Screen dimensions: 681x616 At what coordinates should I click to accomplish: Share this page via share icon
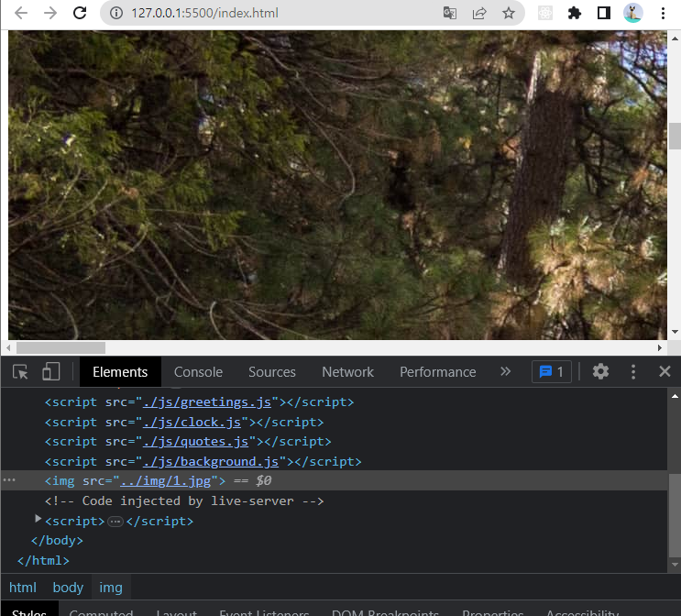(x=479, y=13)
